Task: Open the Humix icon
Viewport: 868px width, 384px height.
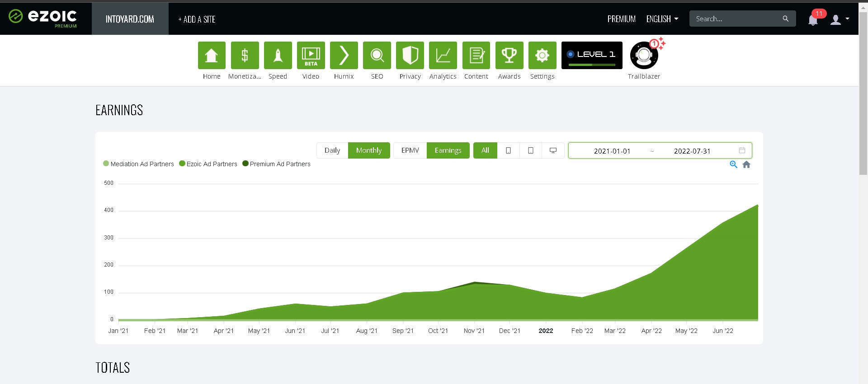Action: click(344, 56)
